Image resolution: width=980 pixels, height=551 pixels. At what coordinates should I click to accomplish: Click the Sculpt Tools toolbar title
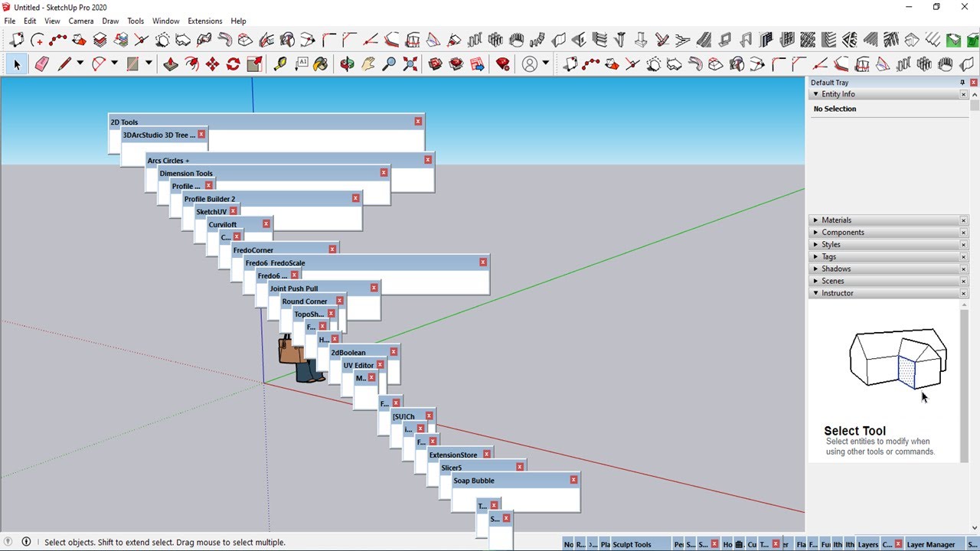click(x=632, y=545)
